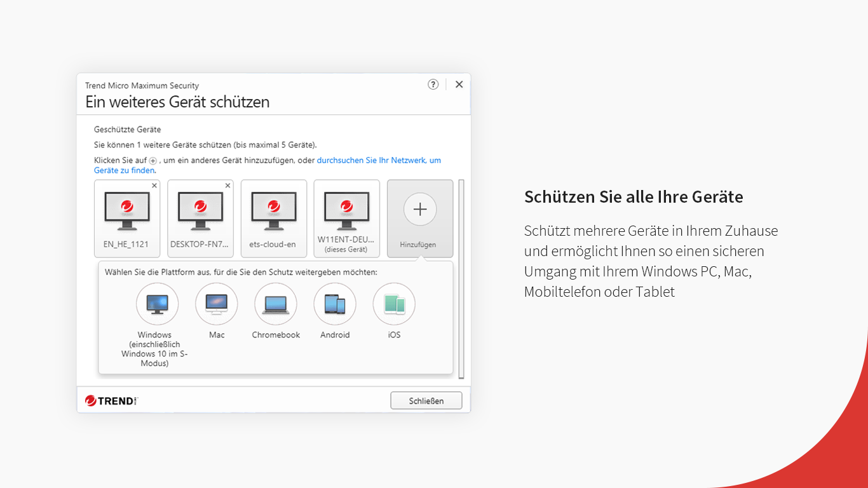The image size is (868, 488).
Task: Select the ets-cloud-en device monitor icon
Action: (x=274, y=211)
